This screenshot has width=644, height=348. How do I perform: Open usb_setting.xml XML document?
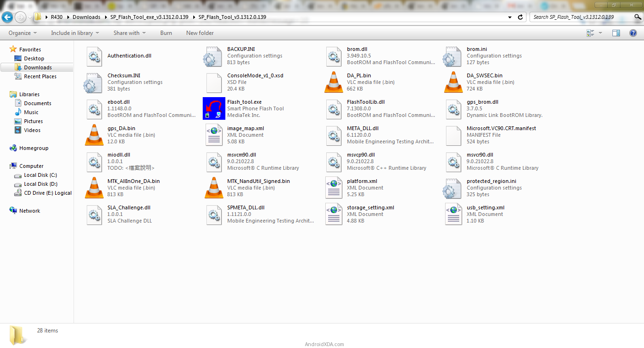[x=453, y=214]
